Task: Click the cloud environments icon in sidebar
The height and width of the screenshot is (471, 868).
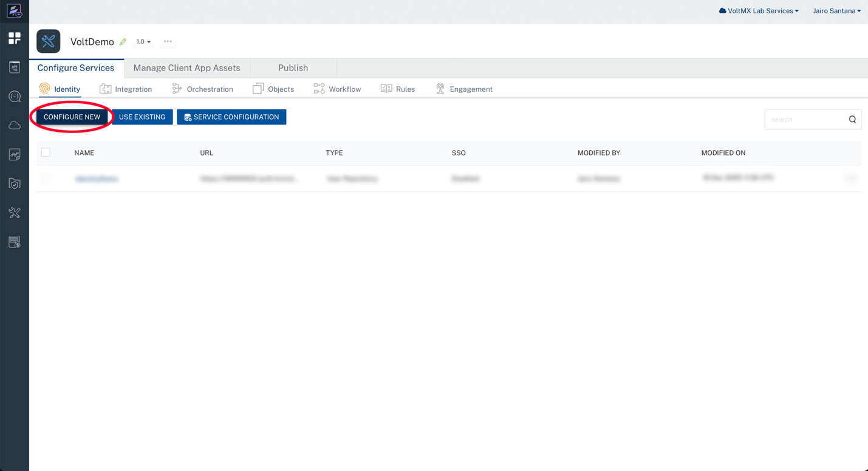Action: (x=15, y=126)
